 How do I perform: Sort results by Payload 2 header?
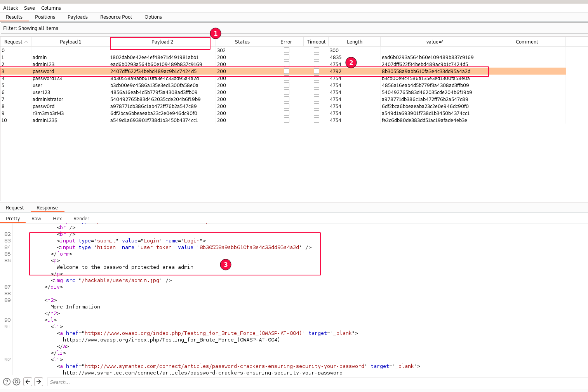(162, 42)
